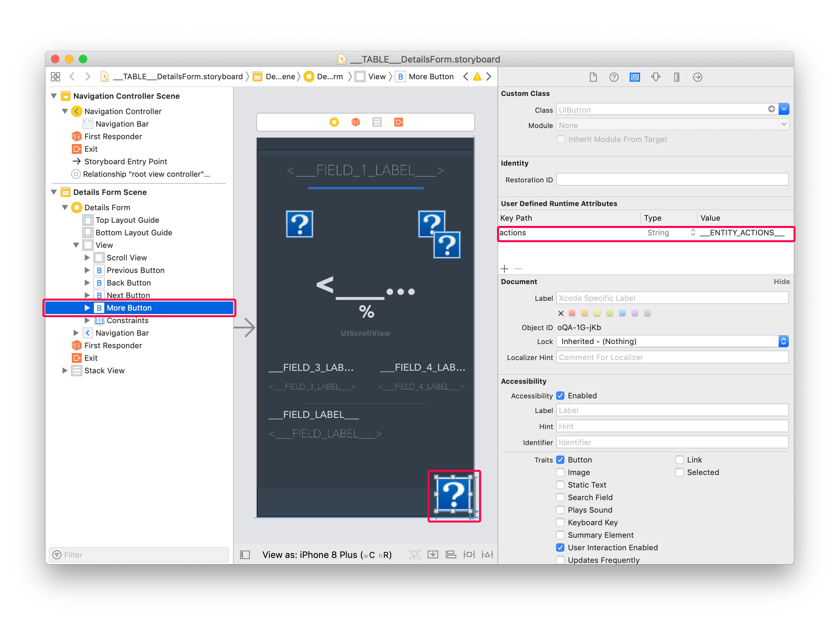
Task: Select Storyboard Entry Point in outline
Action: coord(126,161)
